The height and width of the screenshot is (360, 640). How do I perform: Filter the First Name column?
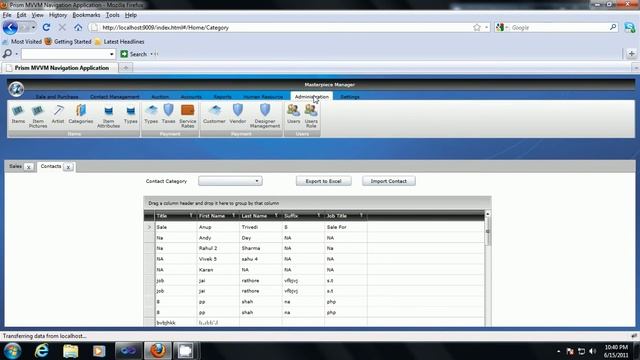click(x=233, y=216)
